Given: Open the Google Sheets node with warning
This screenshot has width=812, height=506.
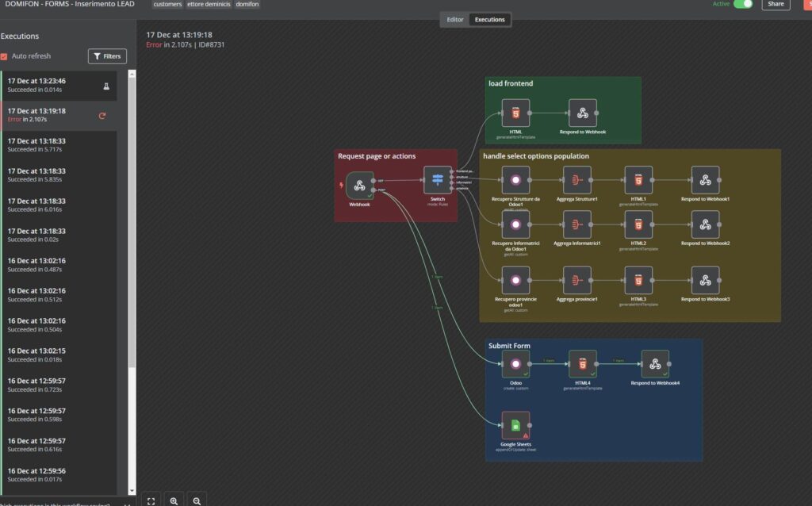Looking at the screenshot, I should [x=516, y=424].
